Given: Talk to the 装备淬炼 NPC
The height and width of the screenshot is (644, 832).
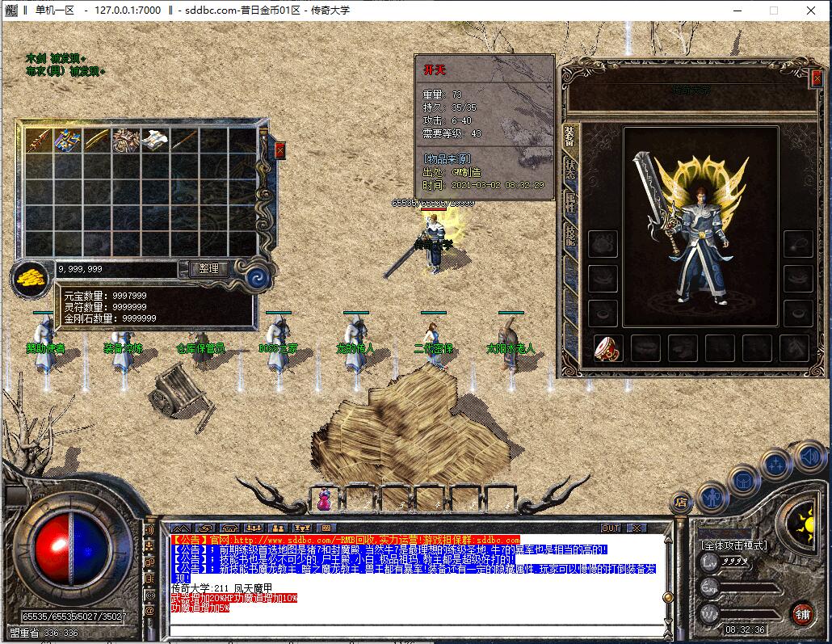Looking at the screenshot, I should point(123,347).
